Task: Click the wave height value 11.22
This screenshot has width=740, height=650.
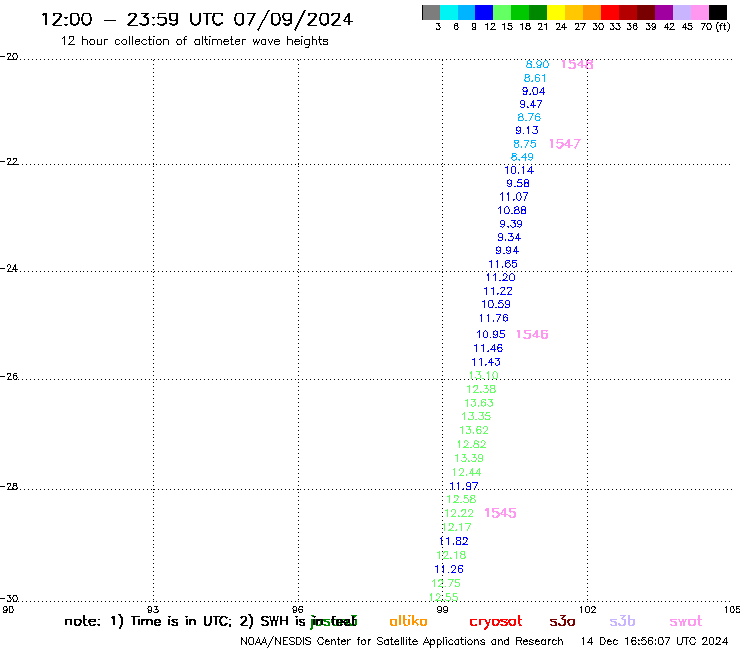Action: click(497, 291)
